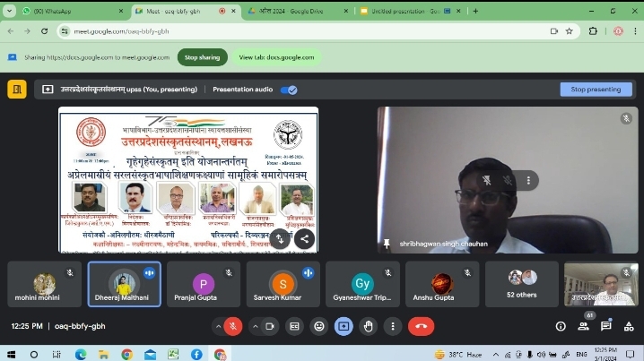Click the share icon on presentation tile

coord(304,238)
